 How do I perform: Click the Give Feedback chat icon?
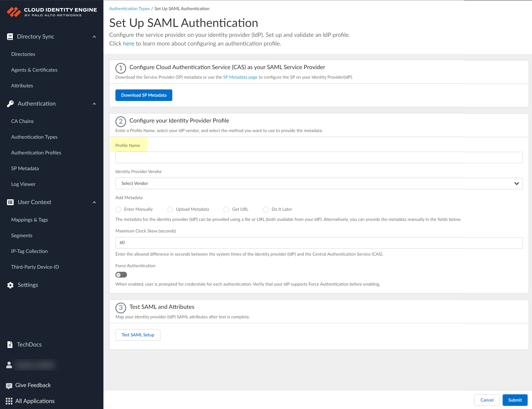(x=9, y=386)
